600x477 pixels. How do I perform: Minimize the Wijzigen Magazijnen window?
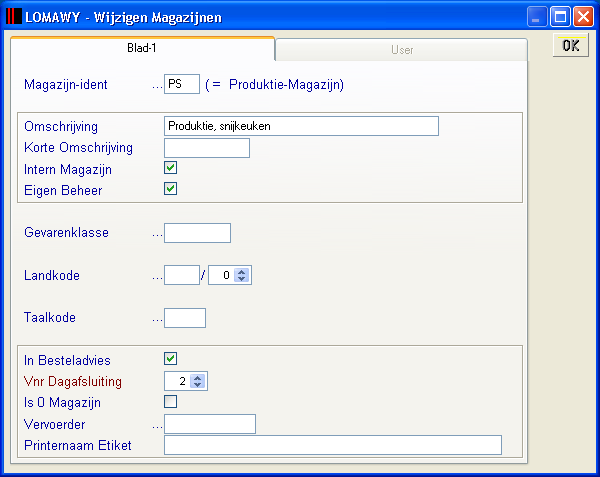(536, 17)
